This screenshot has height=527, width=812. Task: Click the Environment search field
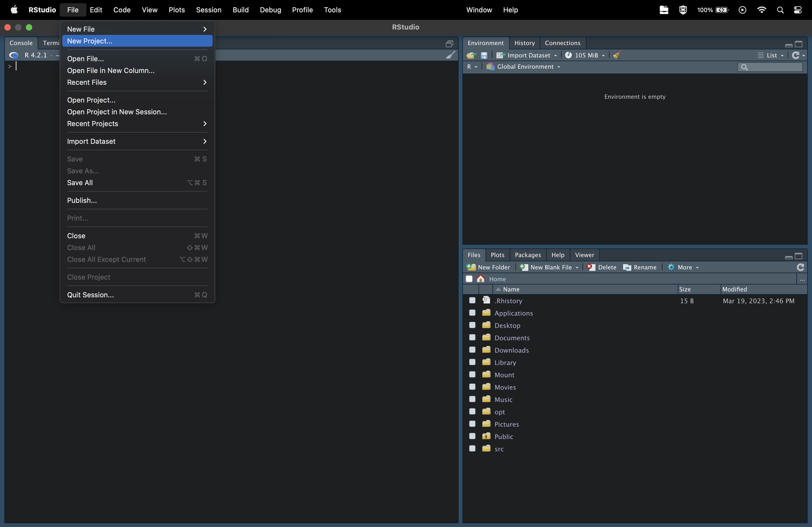click(x=770, y=67)
